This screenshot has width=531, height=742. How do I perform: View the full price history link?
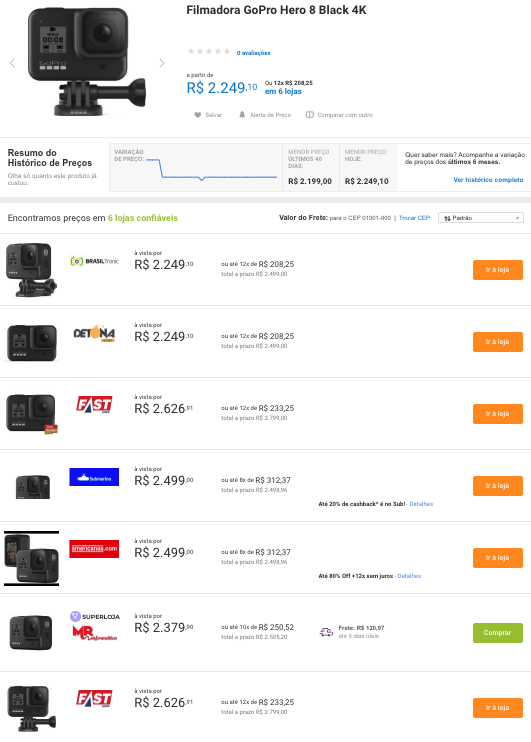[488, 180]
